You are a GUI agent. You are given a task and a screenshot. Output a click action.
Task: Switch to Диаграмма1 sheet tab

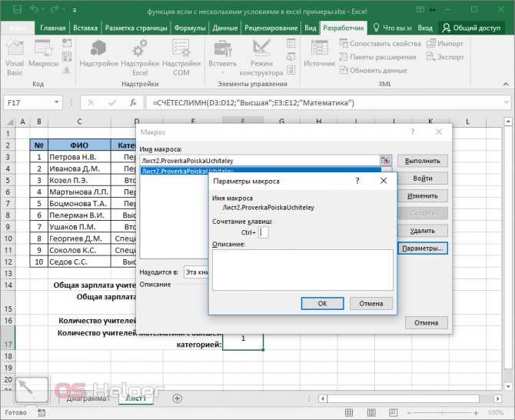pos(88,398)
